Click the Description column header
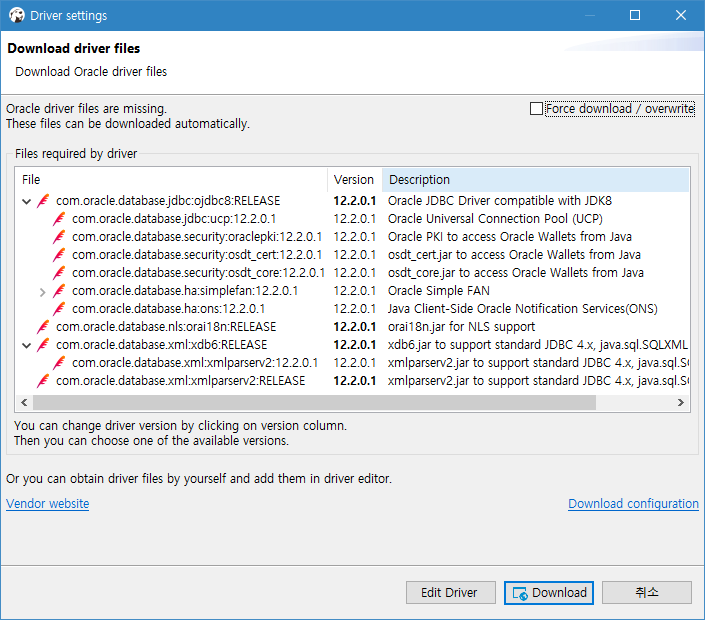The width and height of the screenshot is (705, 620). pyautogui.click(x=535, y=180)
